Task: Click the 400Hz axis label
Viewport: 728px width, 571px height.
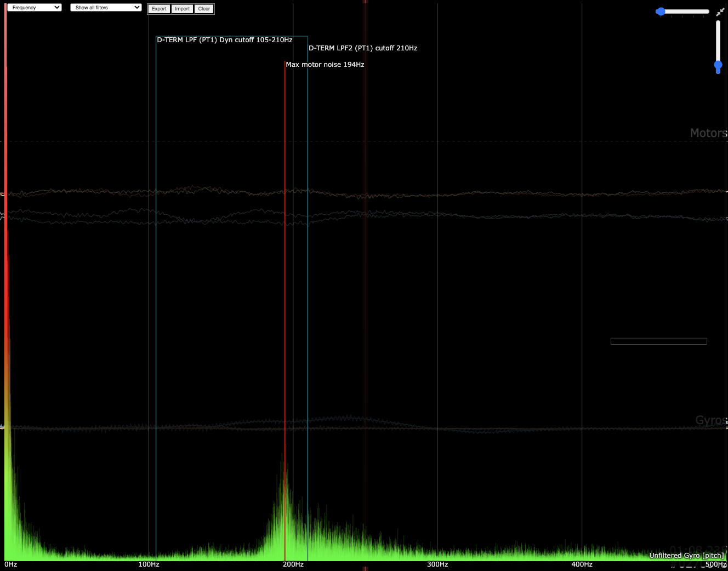Action: (582, 564)
